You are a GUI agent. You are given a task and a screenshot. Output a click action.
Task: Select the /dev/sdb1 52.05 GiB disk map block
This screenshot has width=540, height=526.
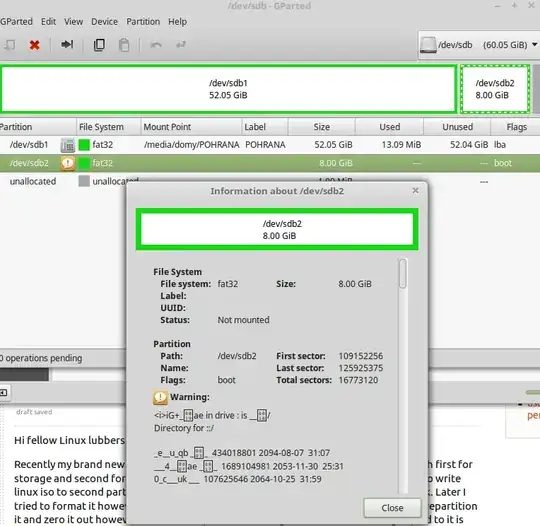pyautogui.click(x=228, y=89)
